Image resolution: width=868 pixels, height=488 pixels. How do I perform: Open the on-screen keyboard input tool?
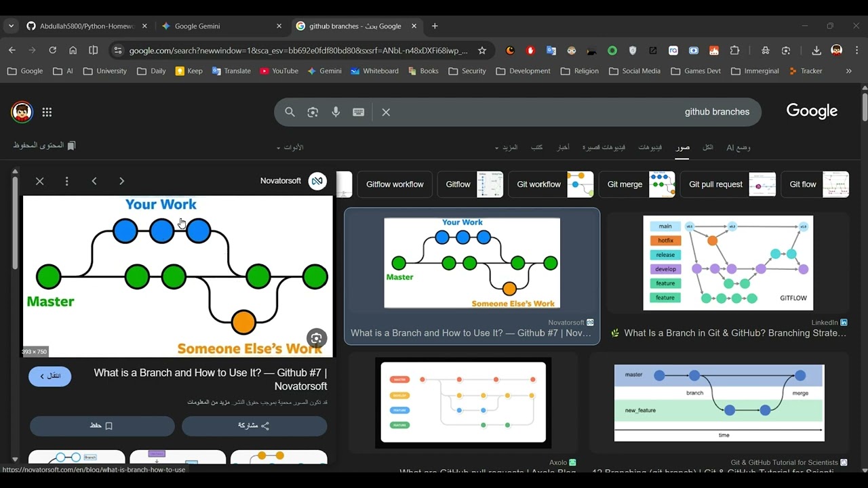coord(359,112)
